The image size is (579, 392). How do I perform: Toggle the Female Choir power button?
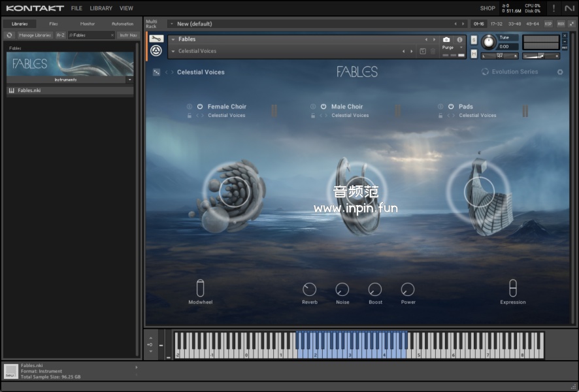click(x=199, y=106)
